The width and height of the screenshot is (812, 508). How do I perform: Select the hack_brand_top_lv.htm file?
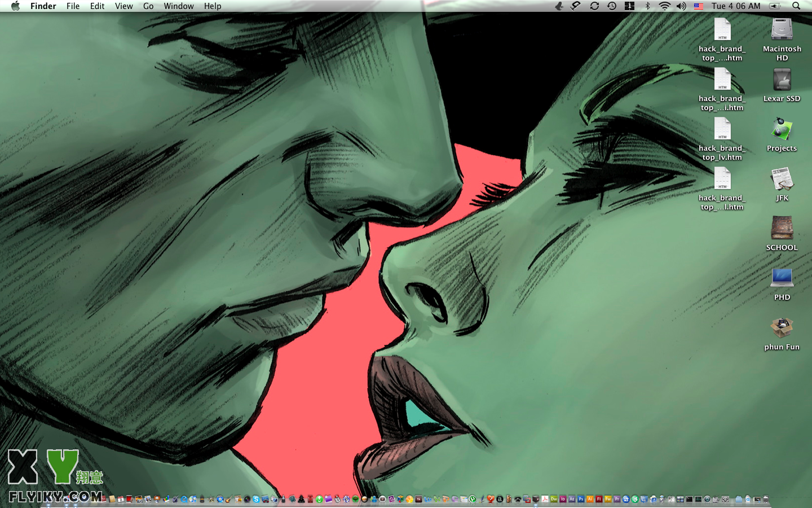[722, 129]
